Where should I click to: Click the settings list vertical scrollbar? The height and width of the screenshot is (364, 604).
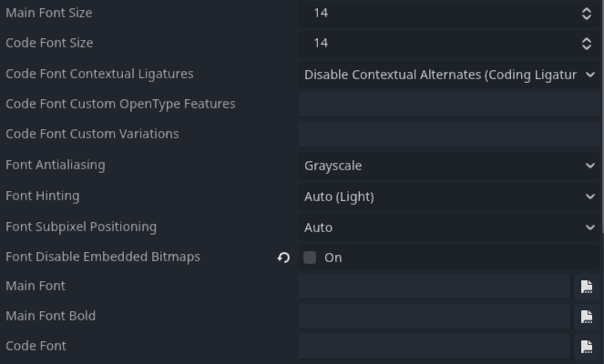602,116
